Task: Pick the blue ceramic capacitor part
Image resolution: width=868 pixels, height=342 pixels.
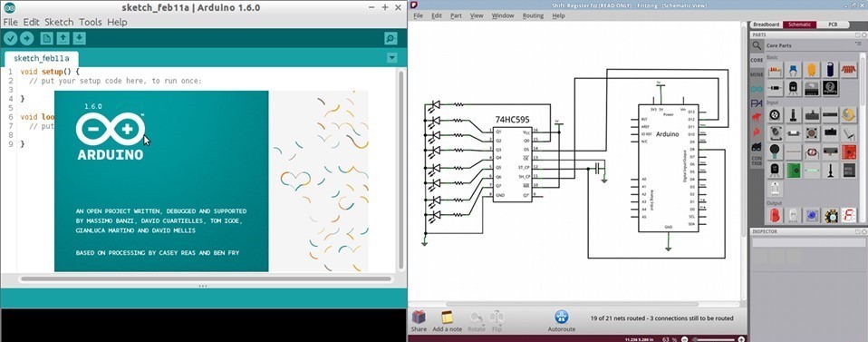Action: point(794,70)
